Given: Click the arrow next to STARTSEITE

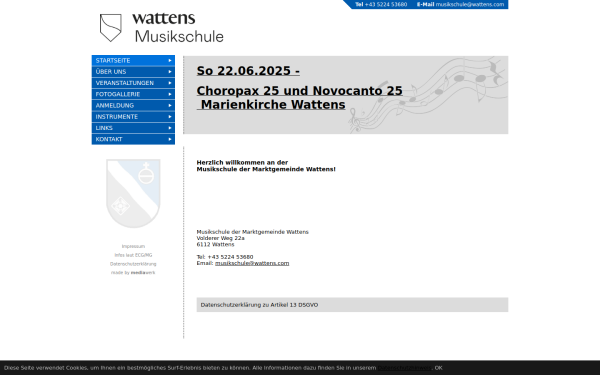Looking at the screenshot, I should 170,60.
